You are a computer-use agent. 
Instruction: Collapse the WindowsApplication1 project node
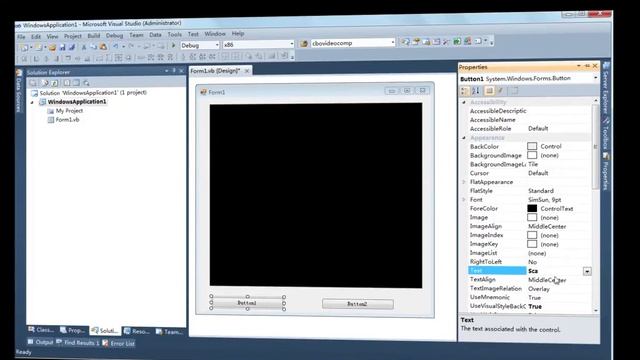pyautogui.click(x=33, y=102)
